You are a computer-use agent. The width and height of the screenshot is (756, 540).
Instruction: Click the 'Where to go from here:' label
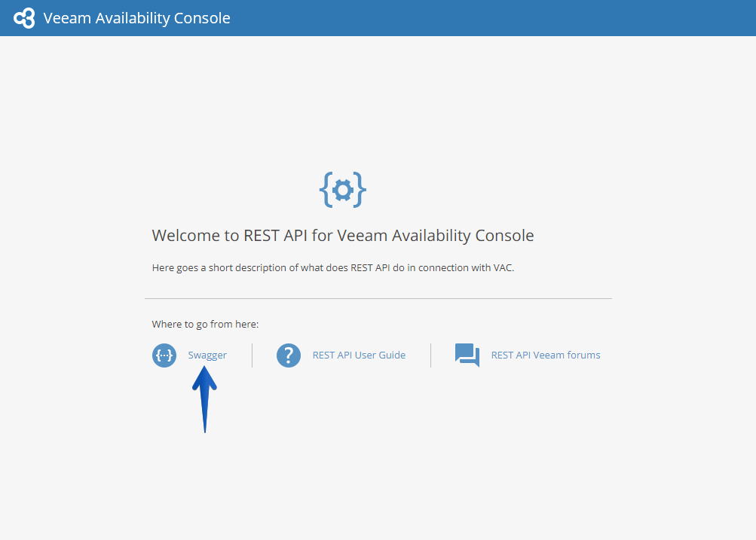(x=205, y=324)
